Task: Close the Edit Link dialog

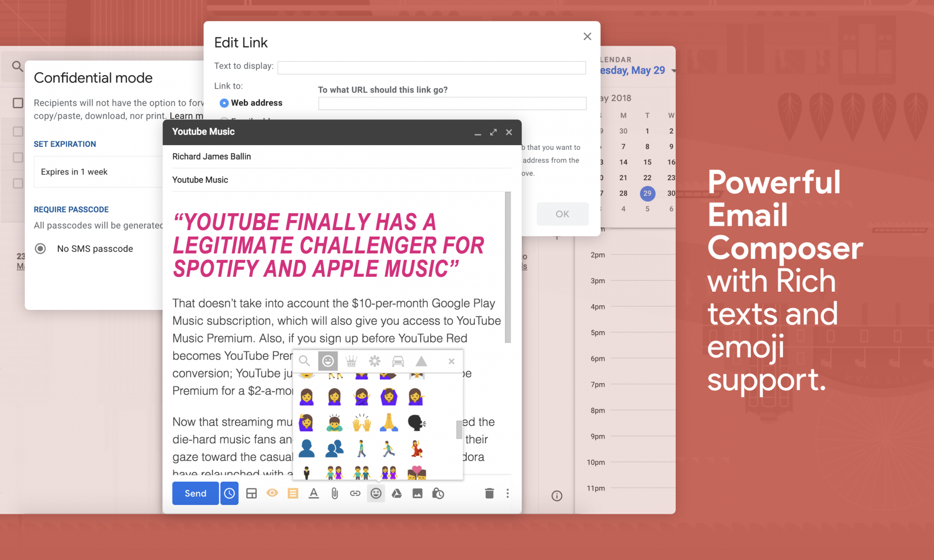Action: (587, 36)
